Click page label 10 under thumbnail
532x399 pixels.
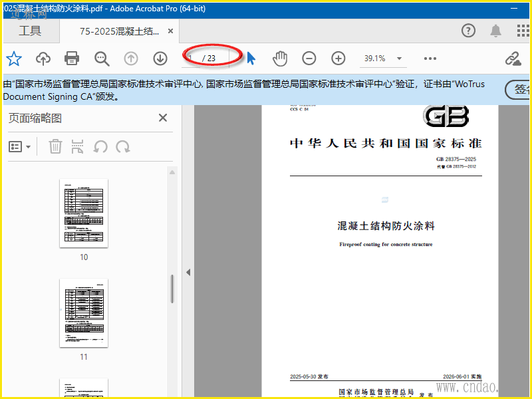[84, 257]
